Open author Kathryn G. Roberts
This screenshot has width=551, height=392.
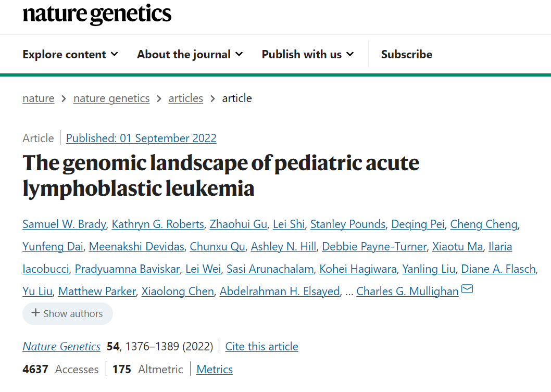(158, 224)
